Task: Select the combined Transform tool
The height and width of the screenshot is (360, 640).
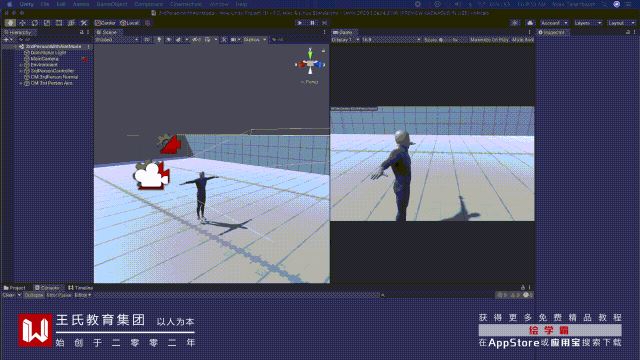Action: (71, 23)
